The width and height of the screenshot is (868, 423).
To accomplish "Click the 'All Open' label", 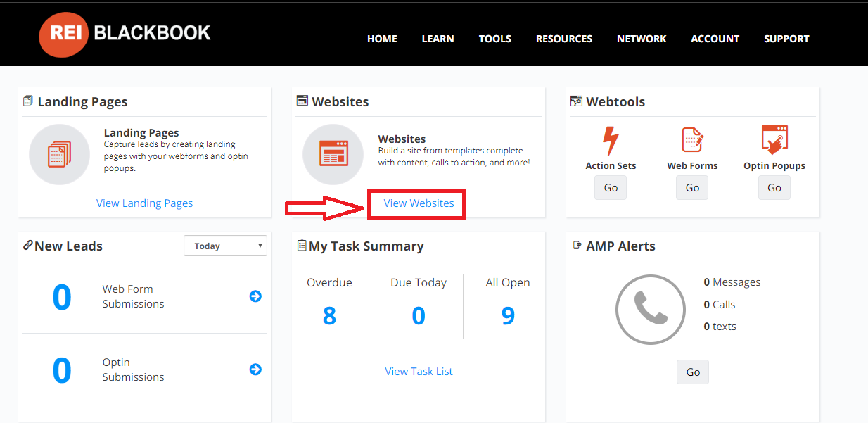I will (508, 283).
